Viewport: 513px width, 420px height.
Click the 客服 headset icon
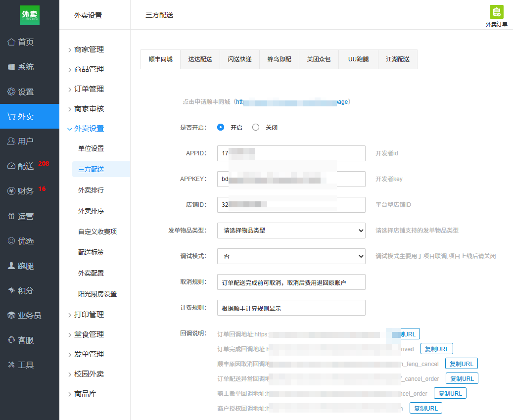point(11,340)
